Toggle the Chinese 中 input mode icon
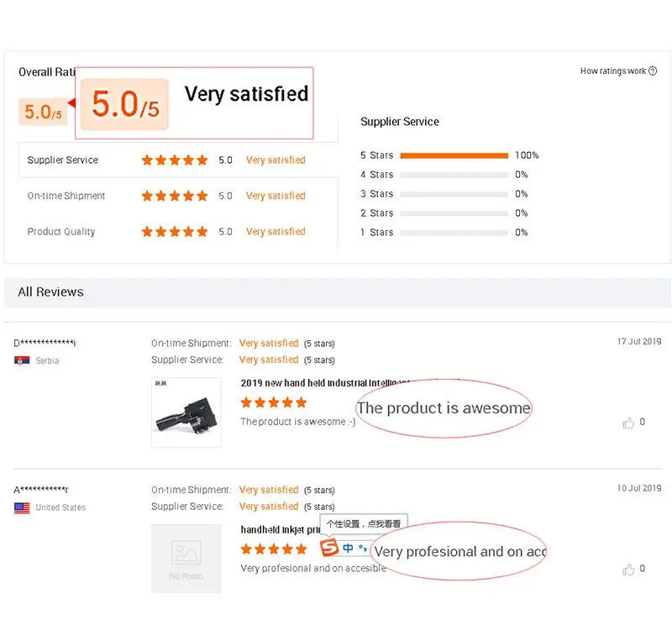Screen dimensions: 672x630 (348, 549)
